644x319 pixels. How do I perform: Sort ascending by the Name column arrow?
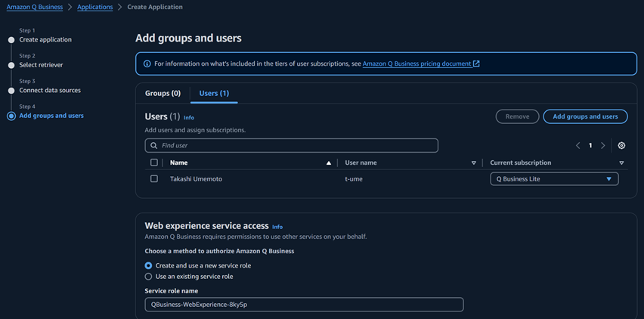pyautogui.click(x=329, y=163)
